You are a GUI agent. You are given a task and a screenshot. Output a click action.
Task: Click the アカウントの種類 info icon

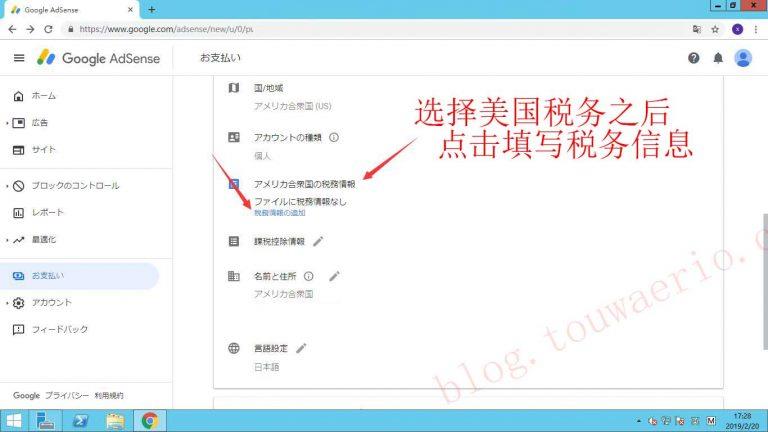pyautogui.click(x=334, y=138)
